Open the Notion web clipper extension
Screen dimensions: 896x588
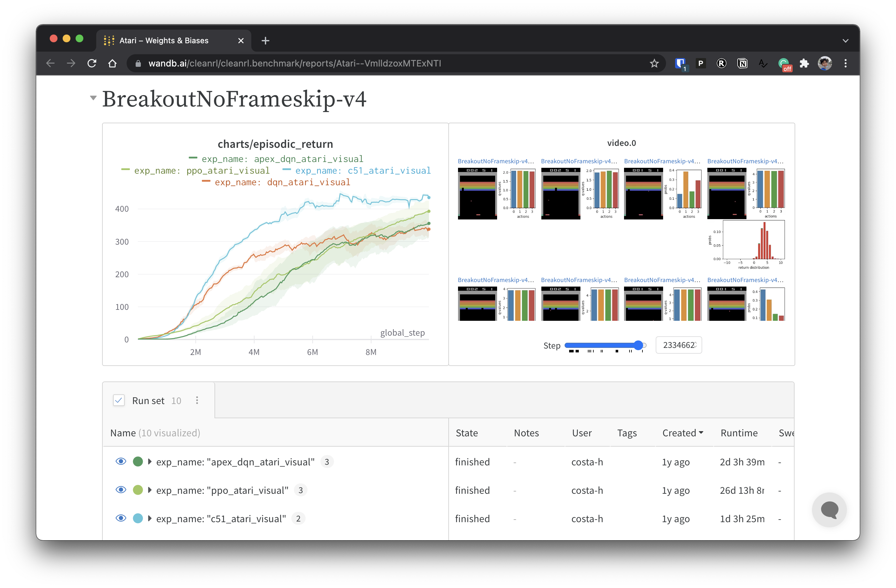[x=742, y=63]
